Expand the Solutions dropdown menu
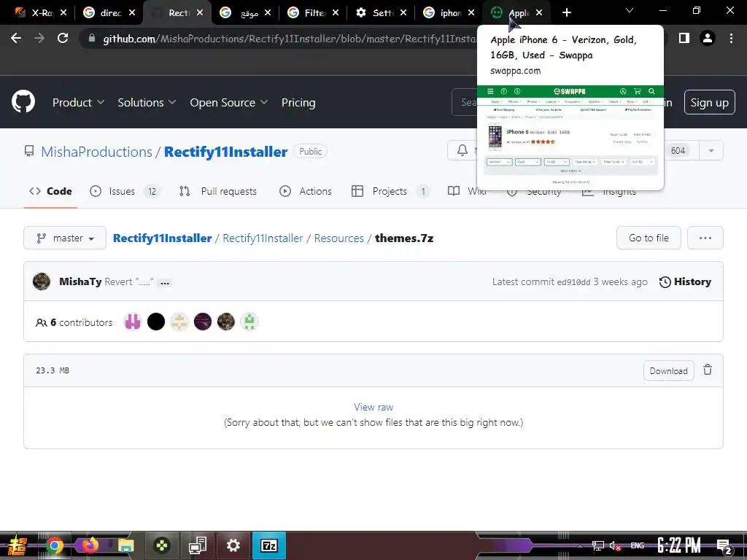The image size is (747, 560). [x=147, y=102]
